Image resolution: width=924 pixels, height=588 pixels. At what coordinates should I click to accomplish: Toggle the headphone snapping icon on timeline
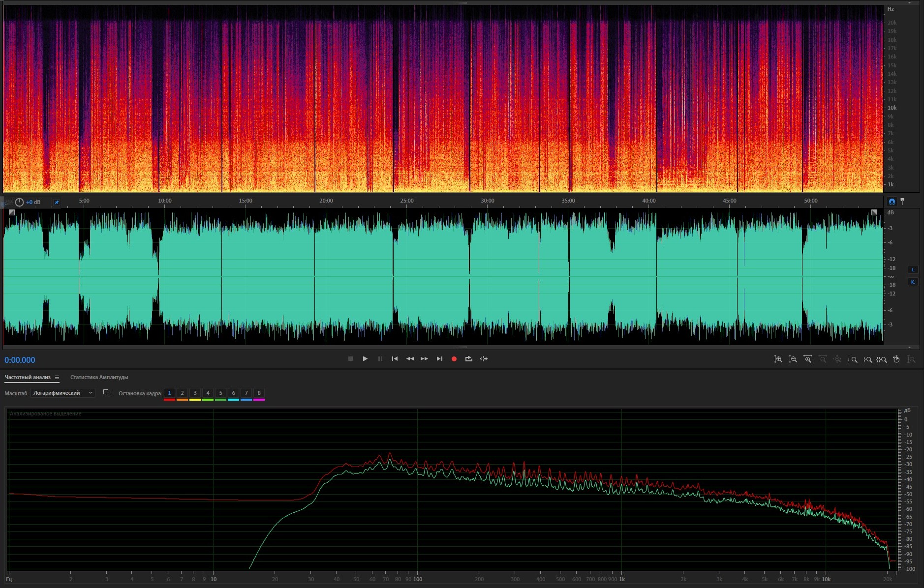coord(892,202)
